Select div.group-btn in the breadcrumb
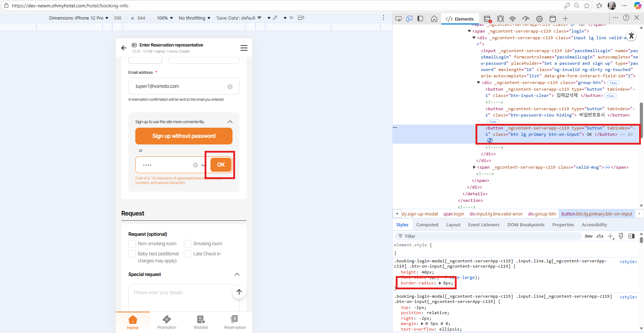This screenshot has width=644, height=333. pos(542,214)
